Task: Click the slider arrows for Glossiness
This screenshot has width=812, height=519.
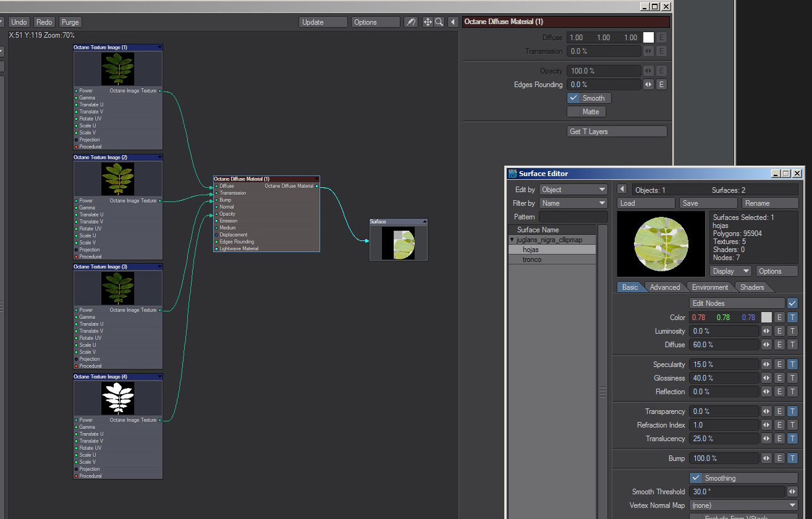Action: (x=766, y=378)
